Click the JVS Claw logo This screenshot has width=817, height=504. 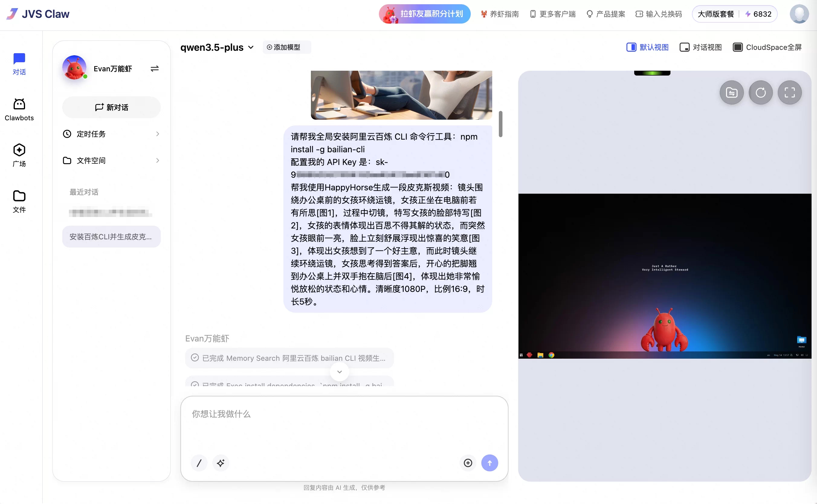click(x=38, y=14)
